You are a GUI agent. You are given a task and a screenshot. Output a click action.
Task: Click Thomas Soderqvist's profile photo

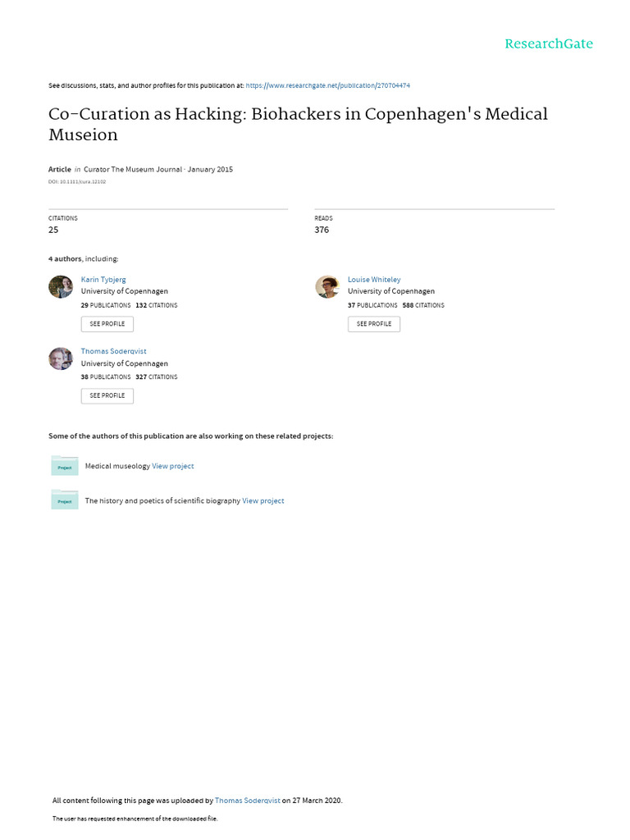61,358
